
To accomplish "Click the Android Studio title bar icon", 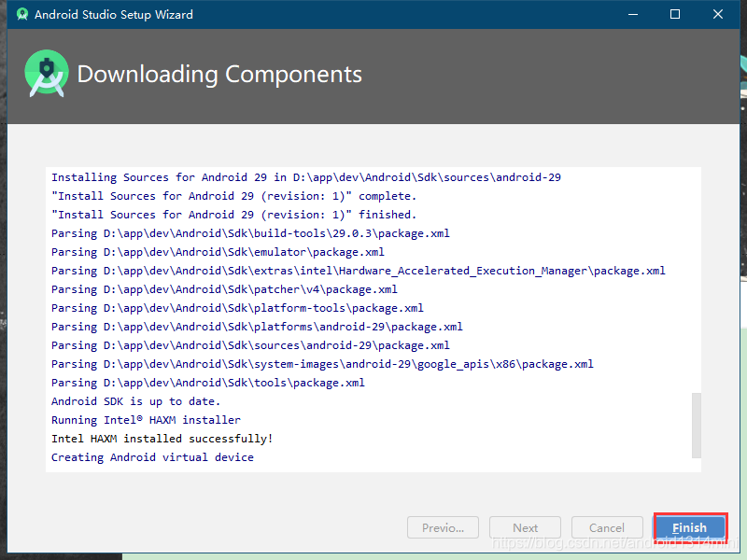I will tap(21, 14).
